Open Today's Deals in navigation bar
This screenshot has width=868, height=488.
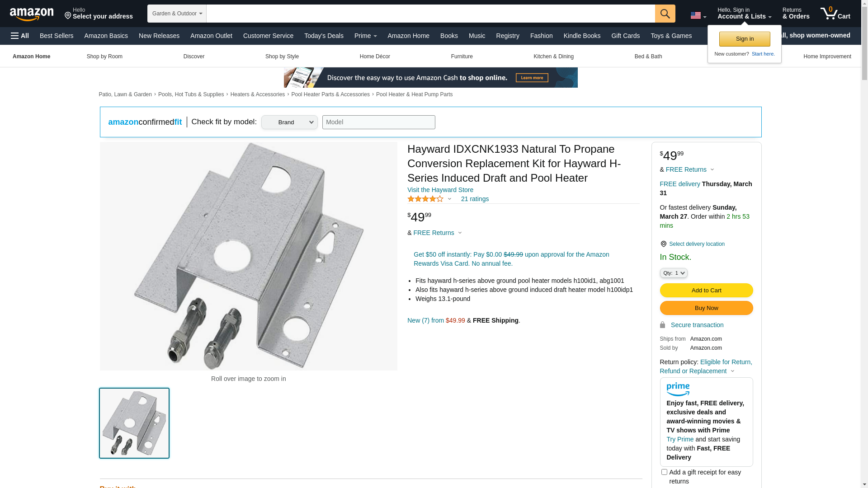pos(324,36)
